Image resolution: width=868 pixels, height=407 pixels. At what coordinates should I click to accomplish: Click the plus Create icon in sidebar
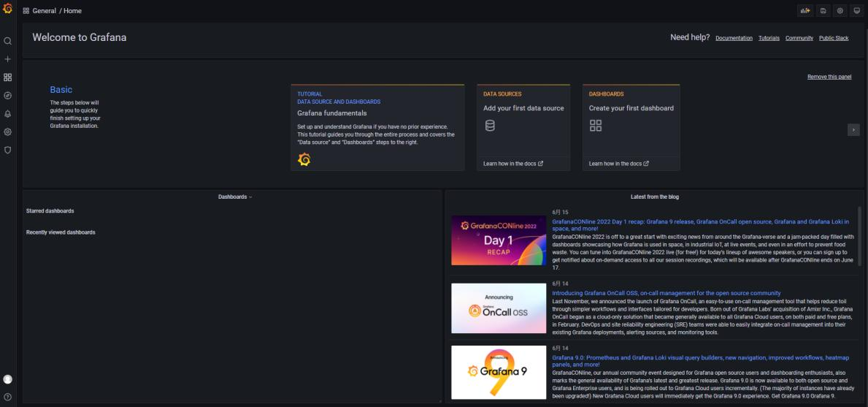coord(8,59)
